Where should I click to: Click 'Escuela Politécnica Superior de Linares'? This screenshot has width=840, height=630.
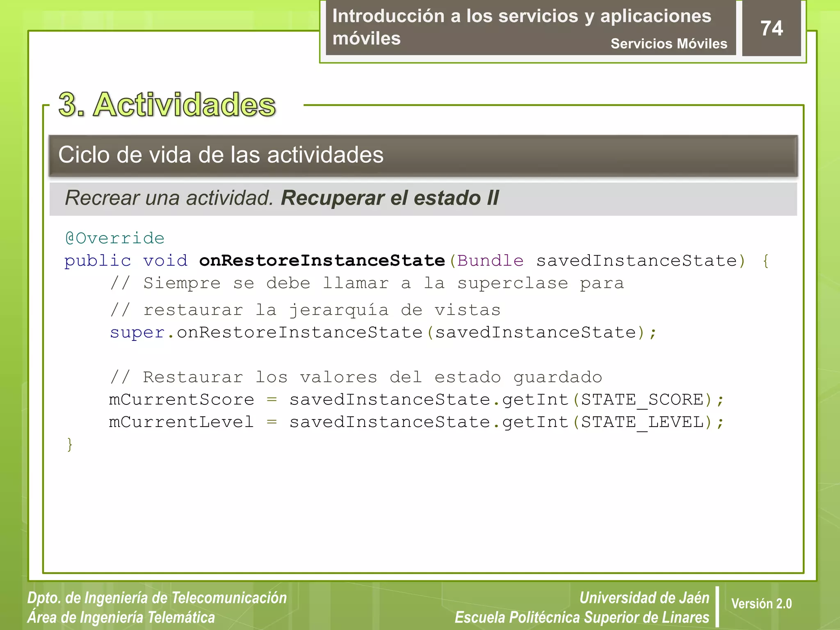[582, 617]
